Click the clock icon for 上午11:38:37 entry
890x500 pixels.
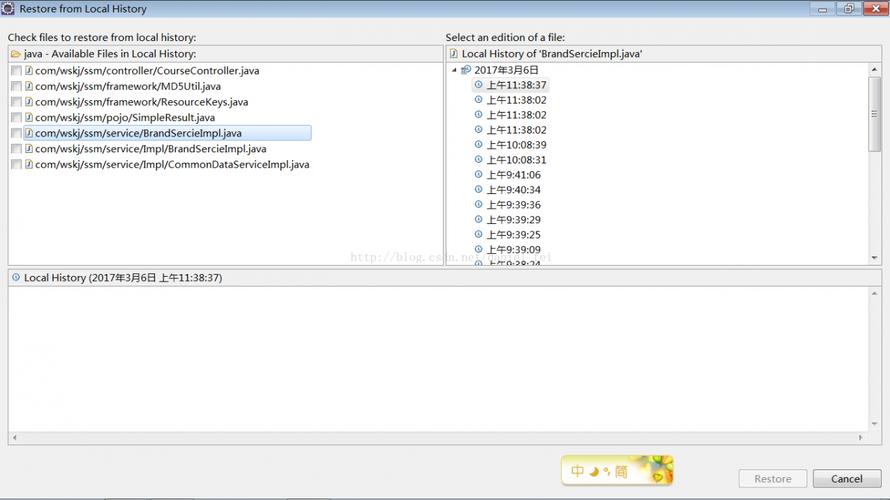478,85
